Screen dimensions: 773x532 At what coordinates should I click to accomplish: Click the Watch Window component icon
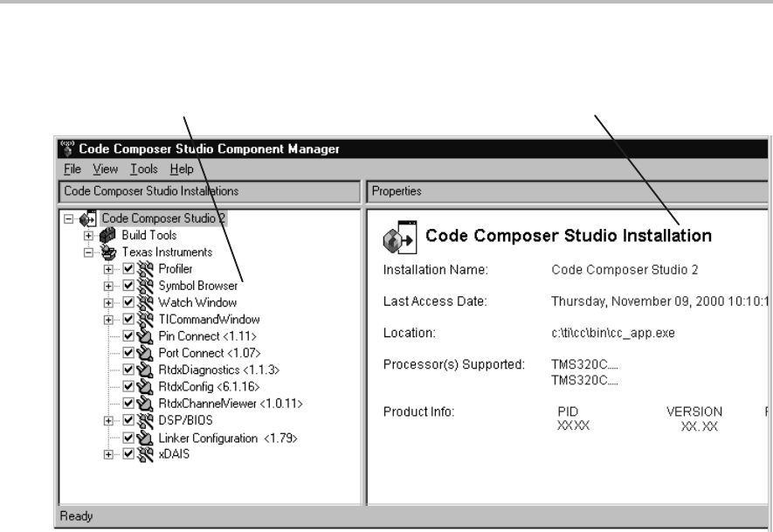tap(145, 303)
